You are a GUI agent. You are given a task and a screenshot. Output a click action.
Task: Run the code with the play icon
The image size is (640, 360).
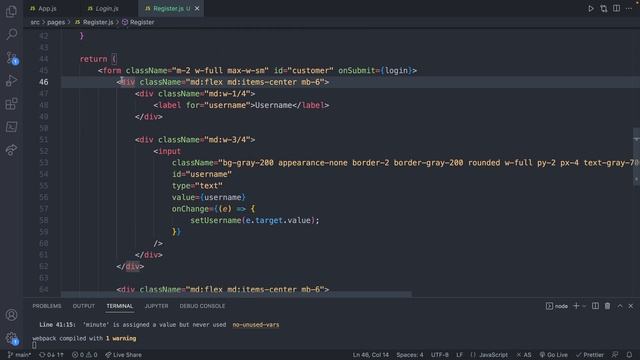pyautogui.click(x=591, y=8)
